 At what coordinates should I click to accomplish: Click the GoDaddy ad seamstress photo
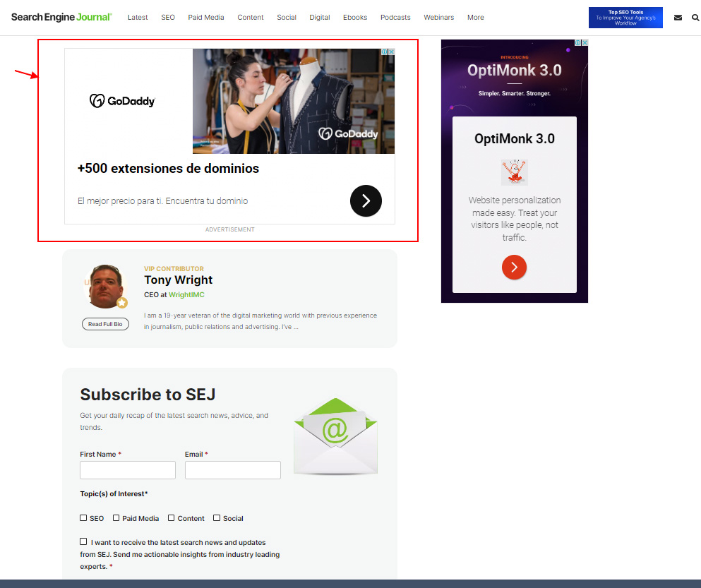tap(293, 101)
